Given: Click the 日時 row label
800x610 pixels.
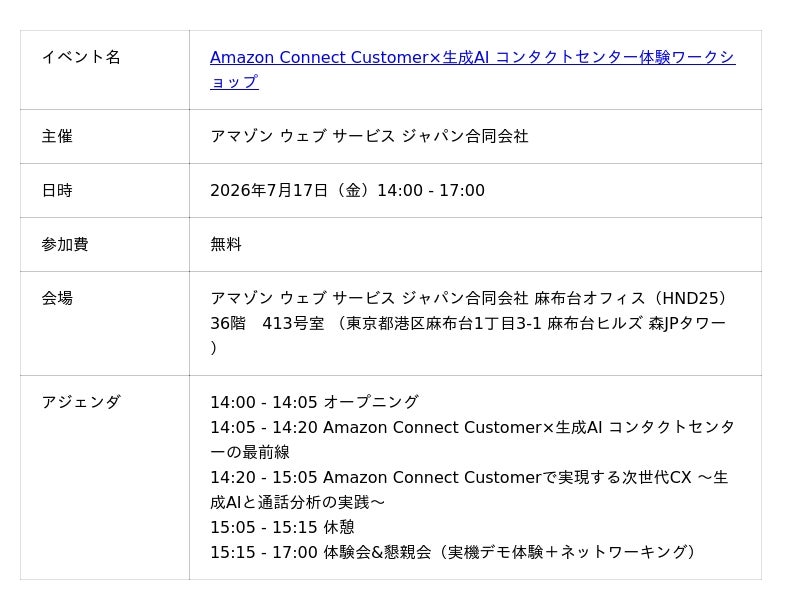Looking at the screenshot, I should (x=57, y=190).
